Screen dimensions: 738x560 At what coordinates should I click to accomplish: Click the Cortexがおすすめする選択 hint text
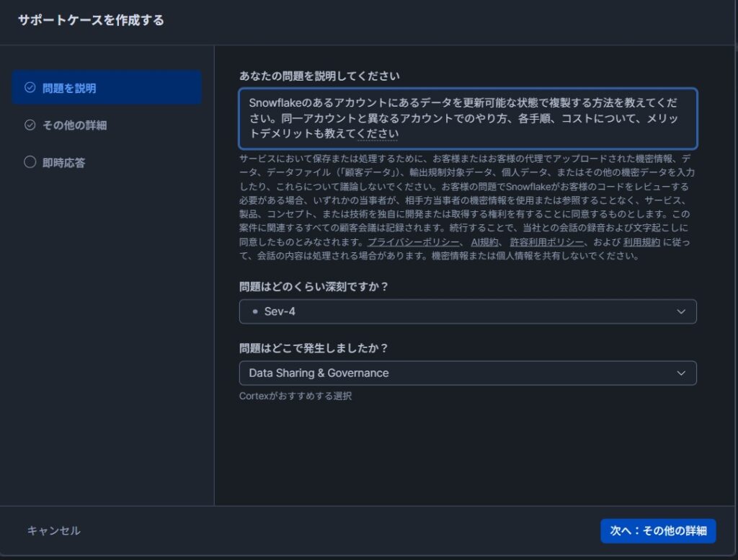[295, 396]
